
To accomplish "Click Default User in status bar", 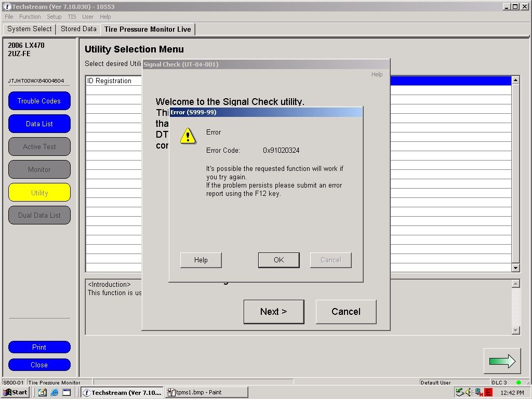I will (436, 382).
